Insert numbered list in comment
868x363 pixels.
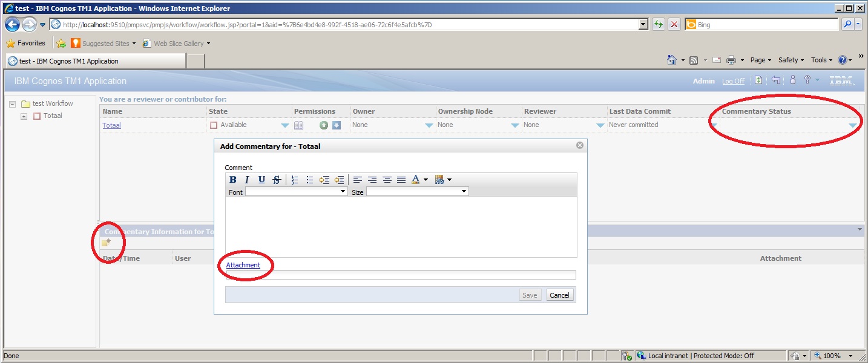295,180
